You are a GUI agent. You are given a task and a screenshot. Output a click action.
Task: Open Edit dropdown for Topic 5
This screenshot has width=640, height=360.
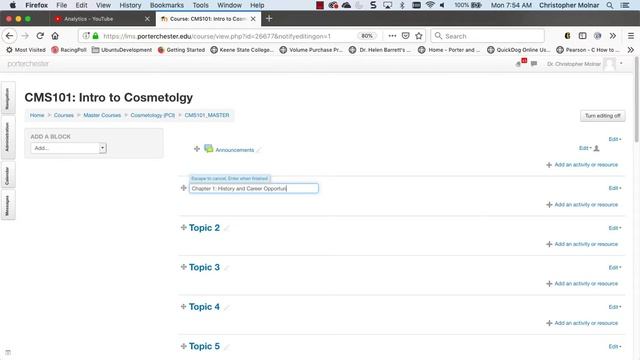pos(615,347)
